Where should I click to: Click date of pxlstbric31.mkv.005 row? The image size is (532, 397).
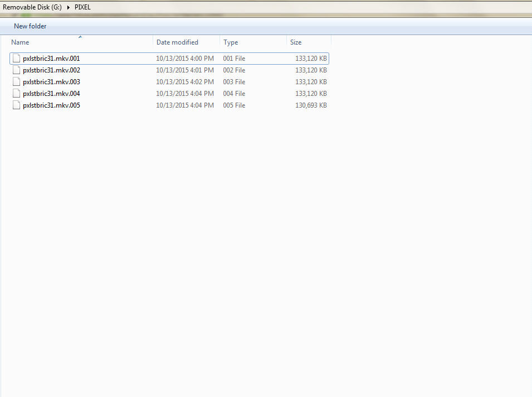pos(185,105)
